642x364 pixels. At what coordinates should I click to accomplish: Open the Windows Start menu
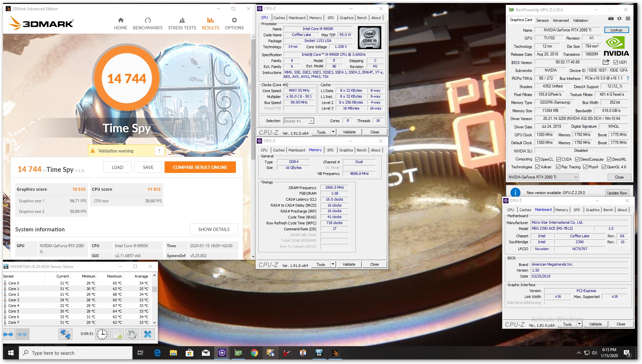(11, 353)
